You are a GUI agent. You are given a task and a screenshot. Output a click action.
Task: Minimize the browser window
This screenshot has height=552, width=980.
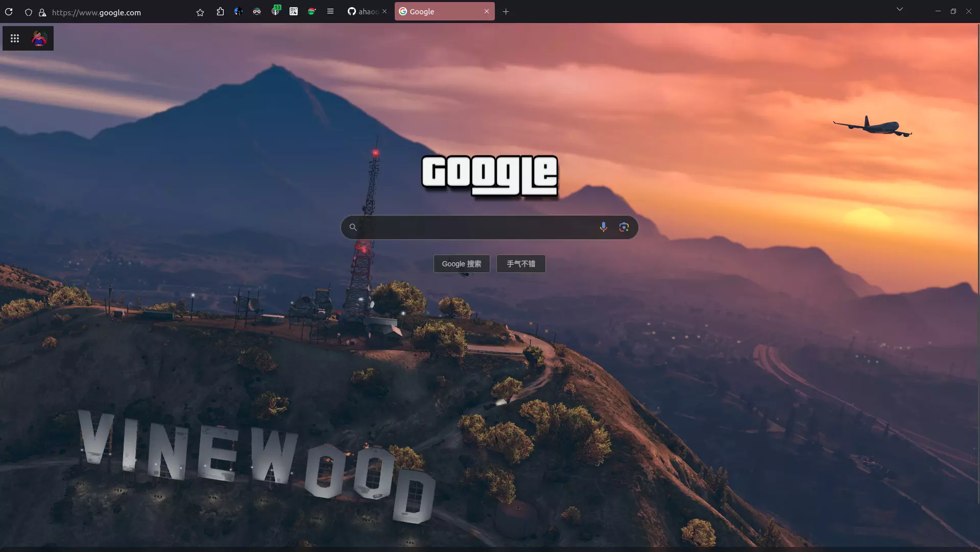938,11
